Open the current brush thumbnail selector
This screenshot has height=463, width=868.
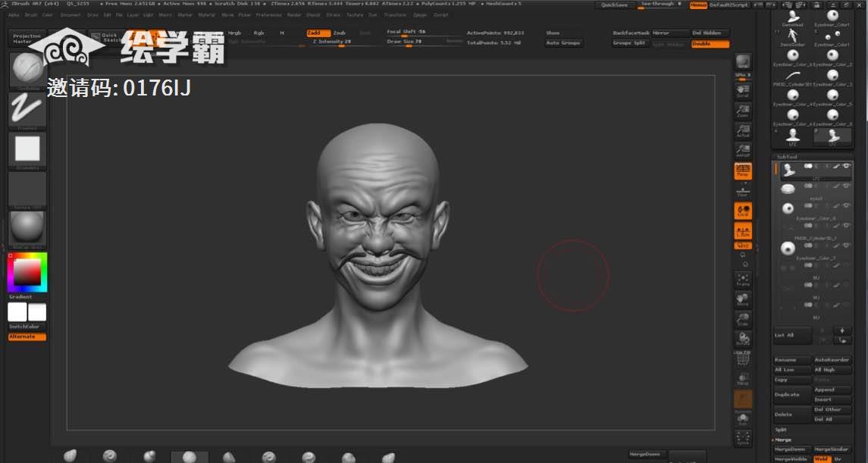[27, 70]
